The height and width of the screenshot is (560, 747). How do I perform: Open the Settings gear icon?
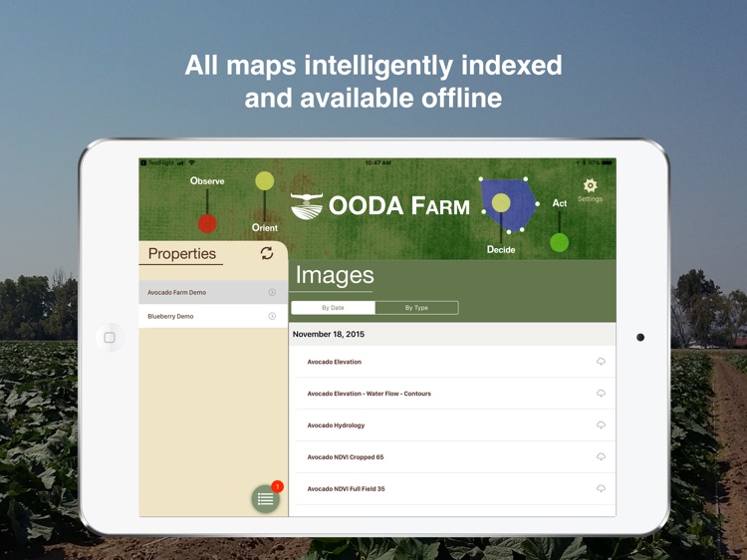click(590, 186)
